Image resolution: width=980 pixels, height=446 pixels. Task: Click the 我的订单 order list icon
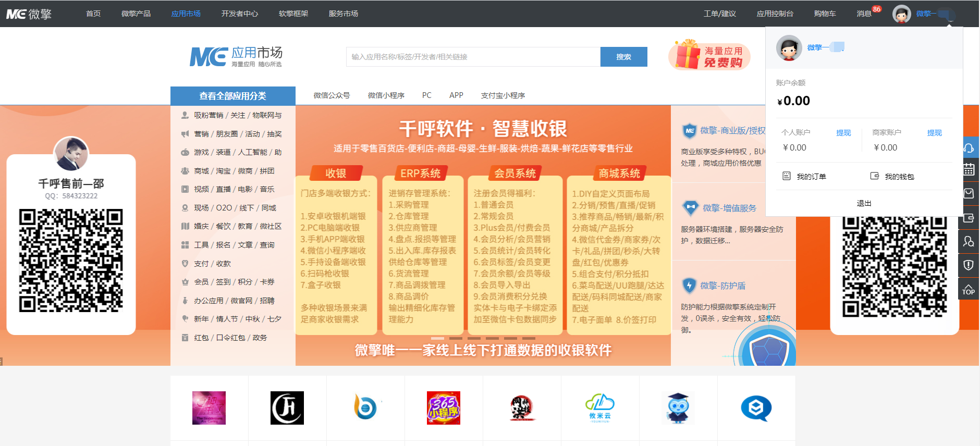[x=787, y=176]
